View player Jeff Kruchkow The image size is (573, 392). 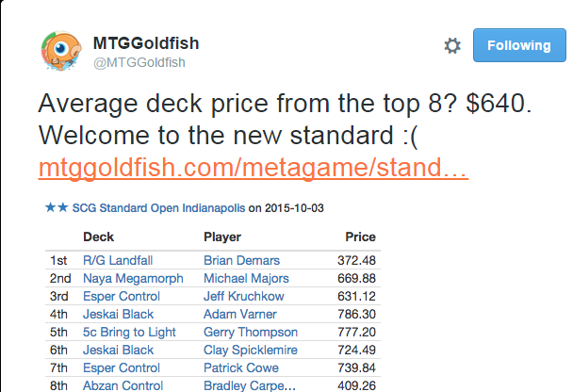(244, 296)
